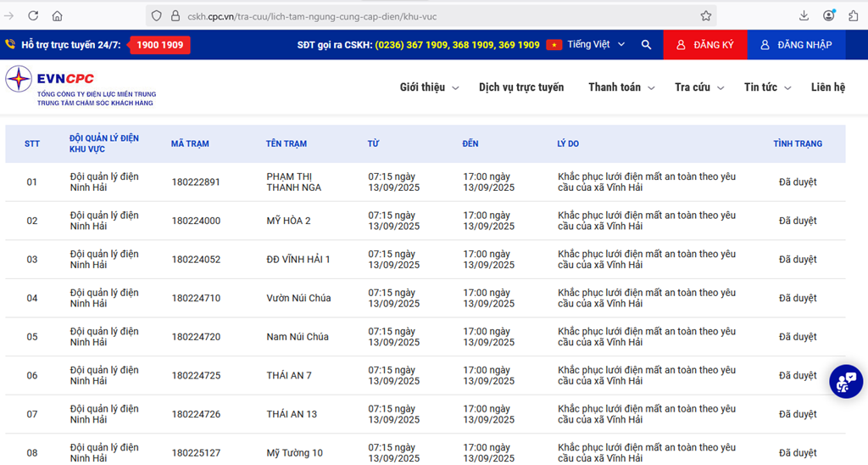Click the address bar URL field
868x465 pixels.
pos(431,16)
